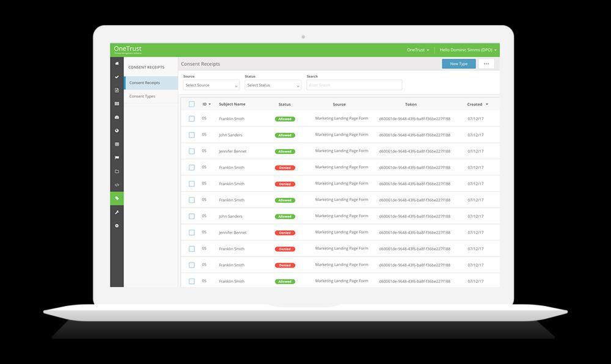Open the Select Source dropdown
This screenshot has height=364, width=611.
(x=211, y=85)
